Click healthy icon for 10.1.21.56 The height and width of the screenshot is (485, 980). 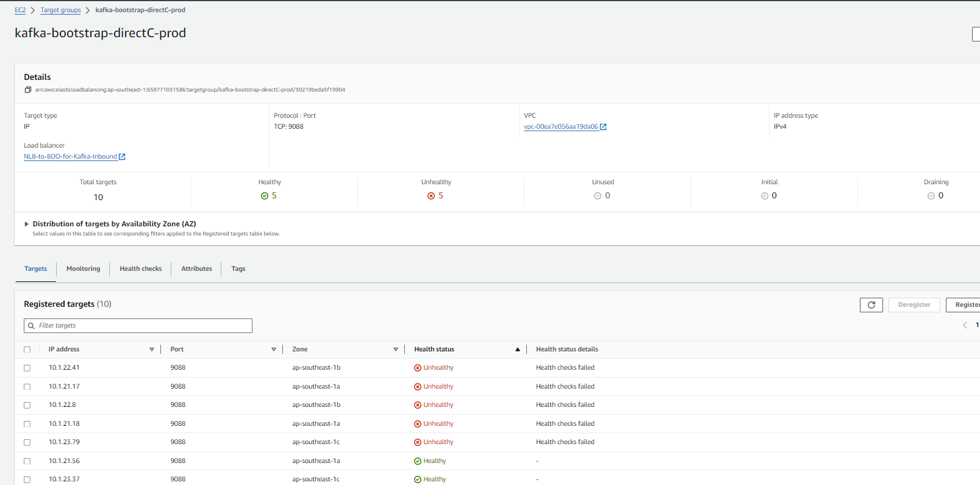[418, 461]
